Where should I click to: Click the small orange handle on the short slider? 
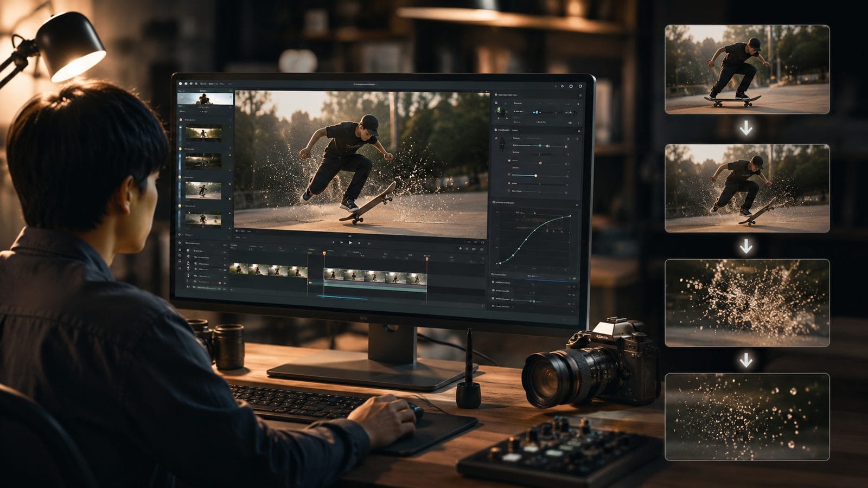540,163
